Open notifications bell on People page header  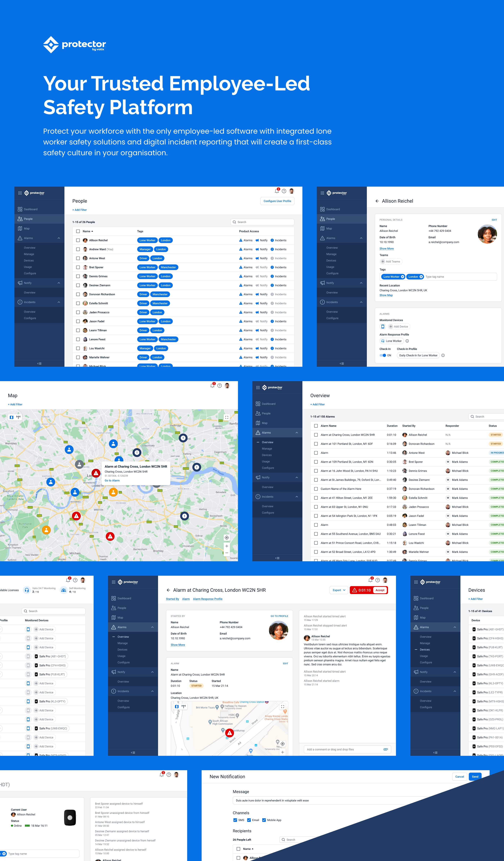point(277,191)
